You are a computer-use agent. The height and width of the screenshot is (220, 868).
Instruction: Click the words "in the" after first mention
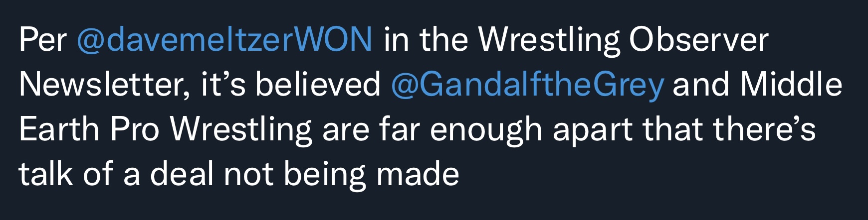pos(426,40)
